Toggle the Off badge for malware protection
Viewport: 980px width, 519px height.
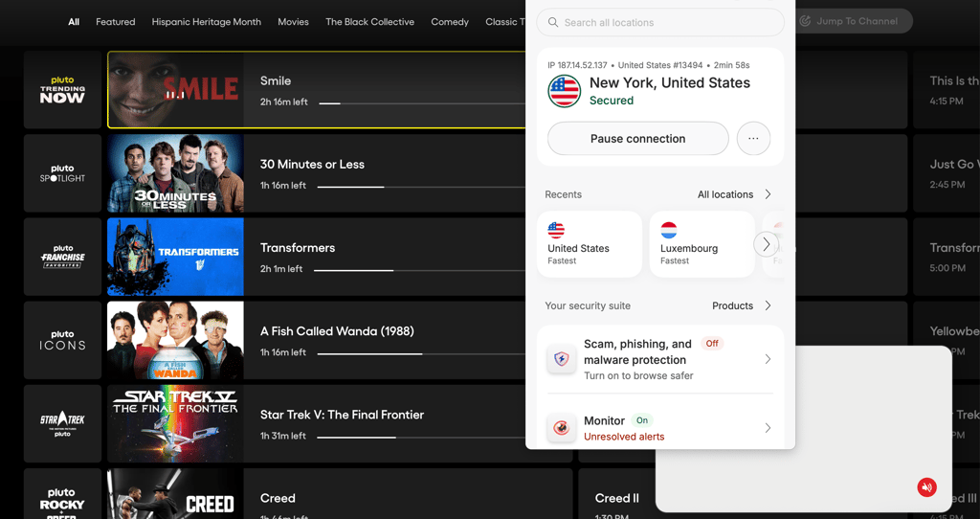pyautogui.click(x=712, y=344)
